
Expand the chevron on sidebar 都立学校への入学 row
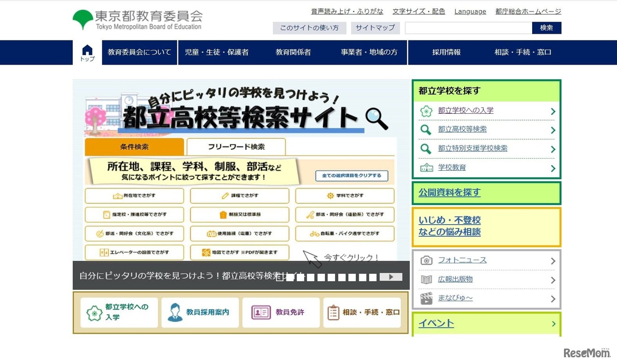point(553,111)
